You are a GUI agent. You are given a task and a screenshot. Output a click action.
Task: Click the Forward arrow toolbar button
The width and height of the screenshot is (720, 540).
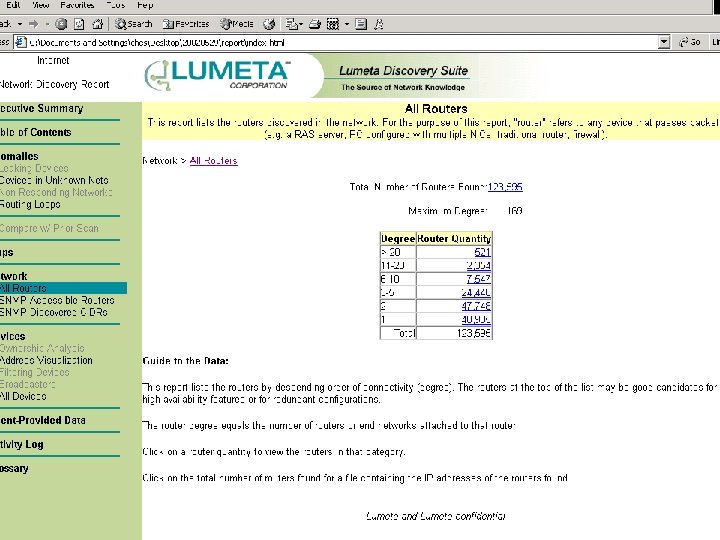click(34, 24)
